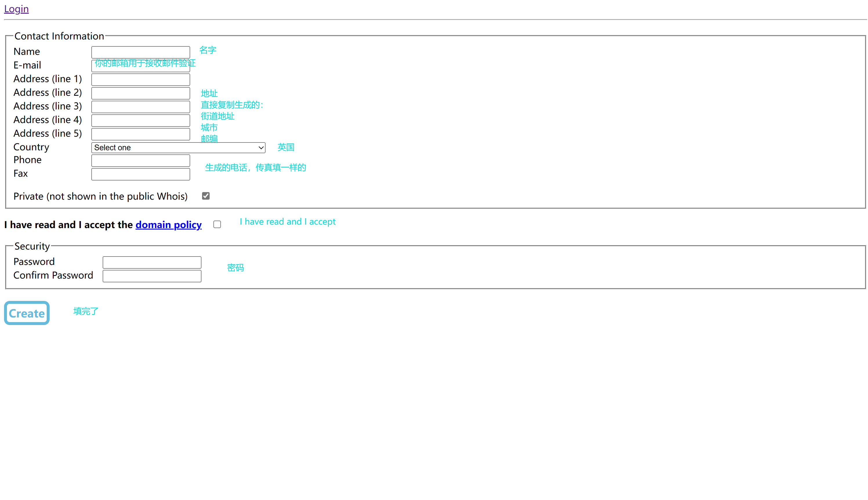Image resolution: width=868 pixels, height=500 pixels.
Task: Toggle the Private (not shown in public Whois) option
Action: [x=206, y=195]
